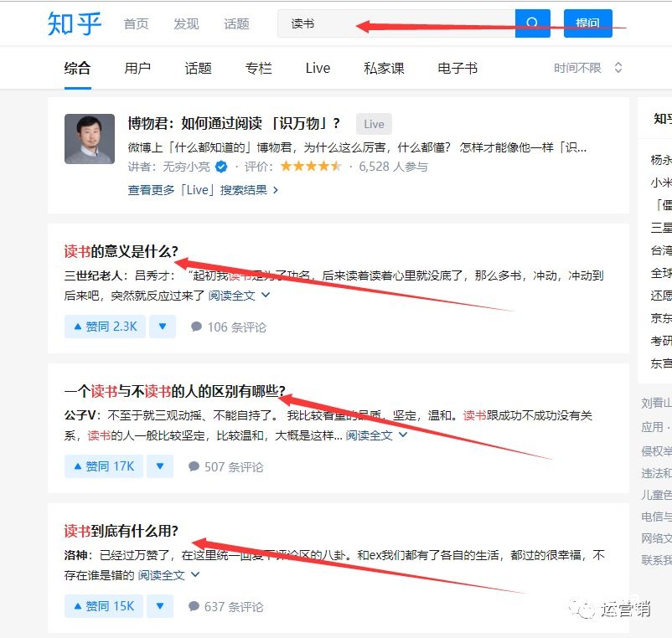Click the blue search magnifier button
Viewport: 672px width, 638px height.
click(x=532, y=23)
